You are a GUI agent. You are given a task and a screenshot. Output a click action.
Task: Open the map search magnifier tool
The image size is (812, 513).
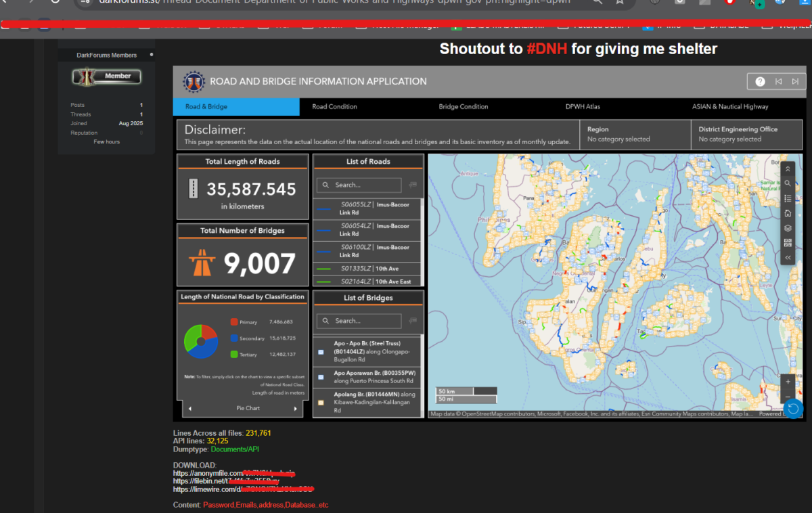788,183
